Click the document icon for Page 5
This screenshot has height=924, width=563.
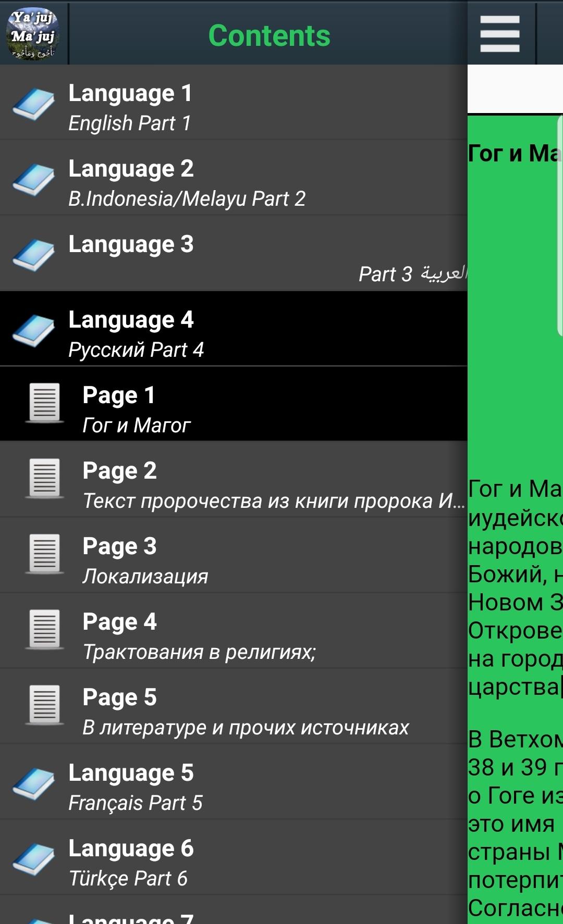pos(44,705)
